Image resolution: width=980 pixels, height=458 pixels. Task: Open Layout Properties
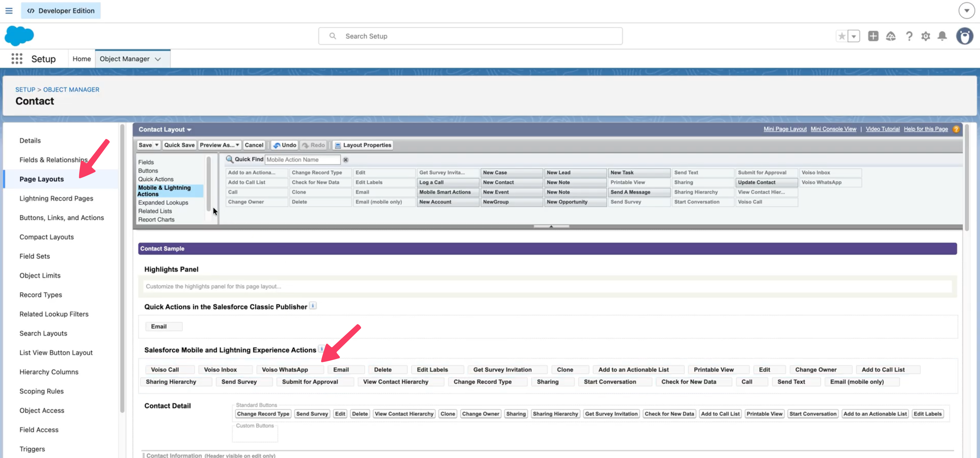[363, 145]
